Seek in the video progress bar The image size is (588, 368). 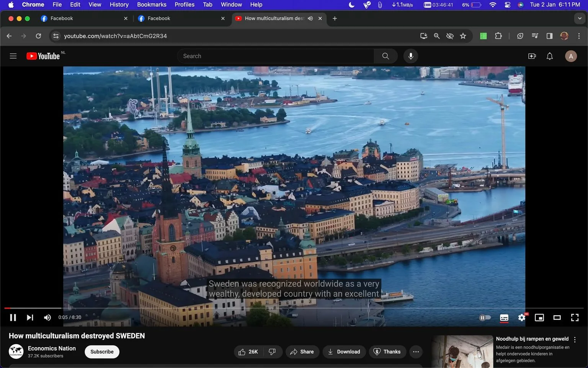coord(294,308)
